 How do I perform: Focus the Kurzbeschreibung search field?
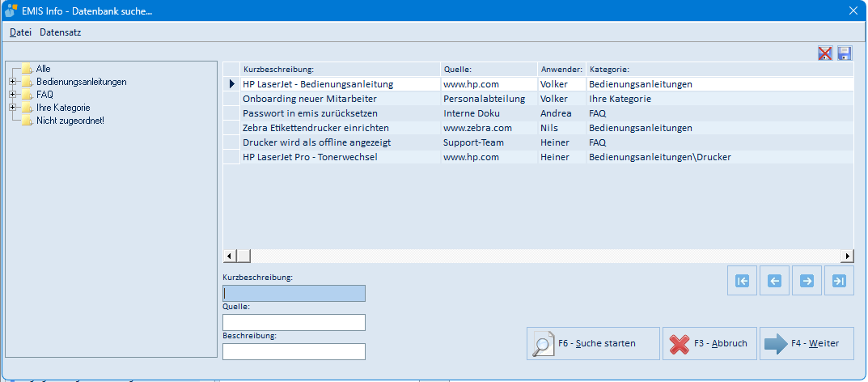click(x=294, y=294)
